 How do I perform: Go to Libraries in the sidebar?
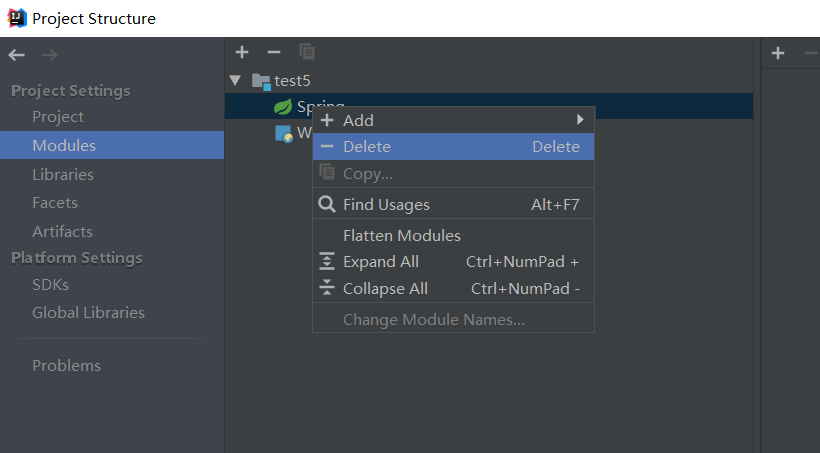63,174
